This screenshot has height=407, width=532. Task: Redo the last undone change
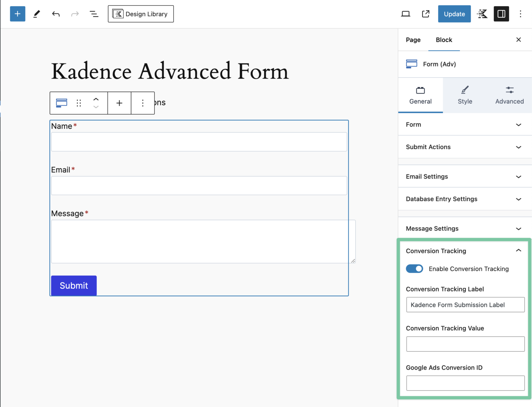tap(75, 14)
